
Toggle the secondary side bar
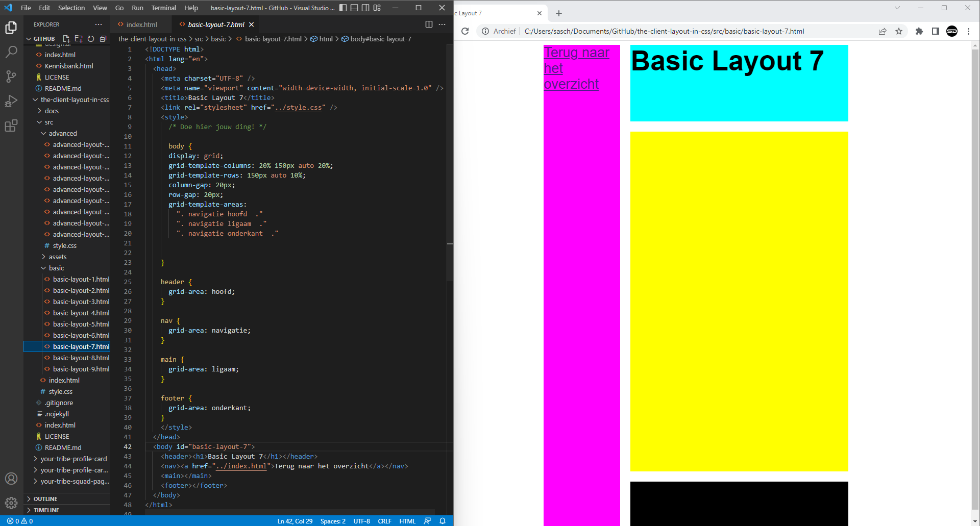pyautogui.click(x=365, y=8)
